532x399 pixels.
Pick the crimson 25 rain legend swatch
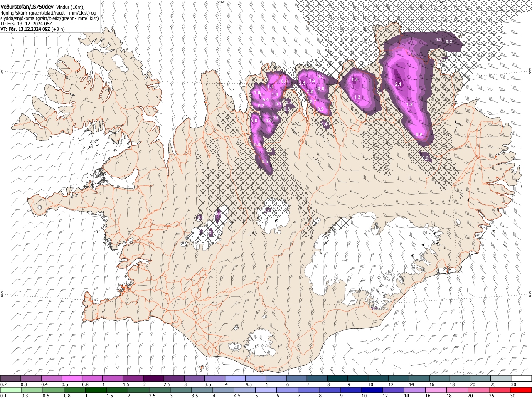[x=500, y=390]
